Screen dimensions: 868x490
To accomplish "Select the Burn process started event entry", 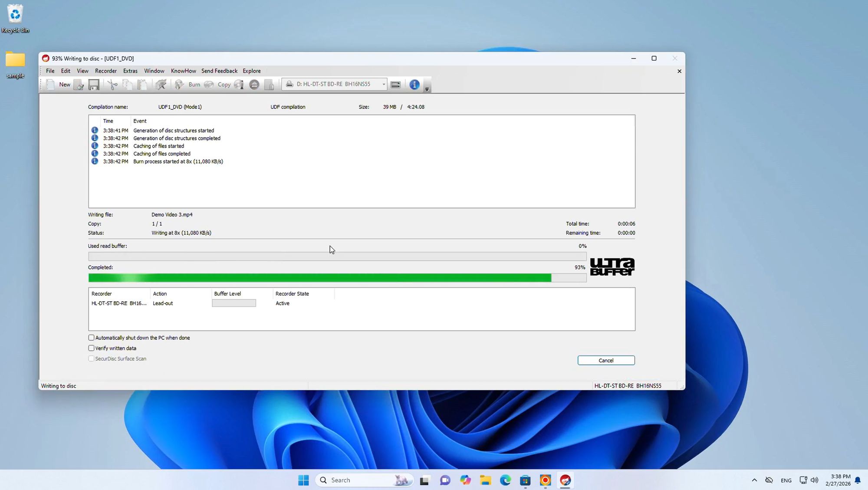I will tap(178, 161).
